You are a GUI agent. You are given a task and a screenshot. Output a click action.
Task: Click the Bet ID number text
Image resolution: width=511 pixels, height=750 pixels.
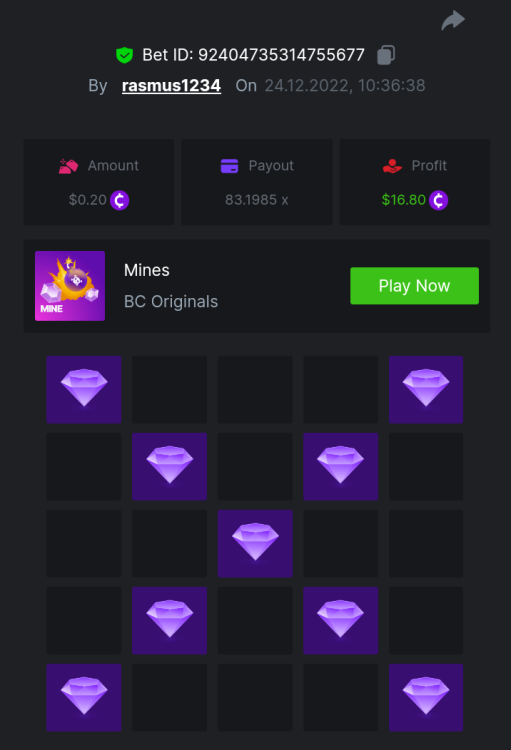tap(281, 55)
